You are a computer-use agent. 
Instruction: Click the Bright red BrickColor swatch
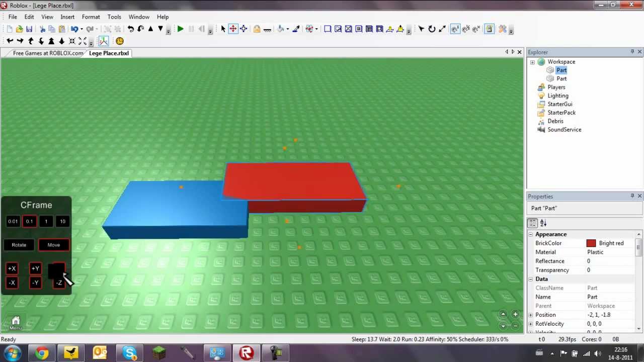pyautogui.click(x=591, y=244)
